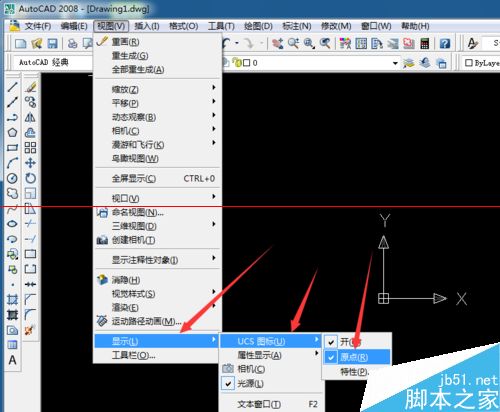Open the 修改(M) menu

[336, 26]
